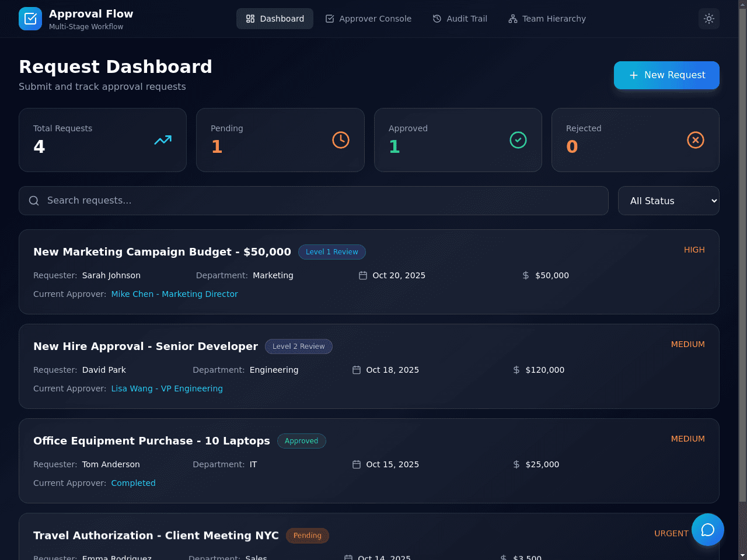Click the dollar icon beside $120,000

[x=516, y=370]
